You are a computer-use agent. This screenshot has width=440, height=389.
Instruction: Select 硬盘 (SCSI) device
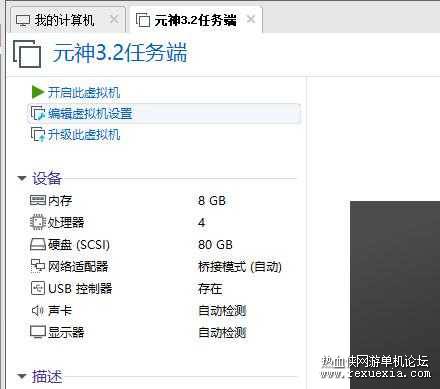point(79,245)
